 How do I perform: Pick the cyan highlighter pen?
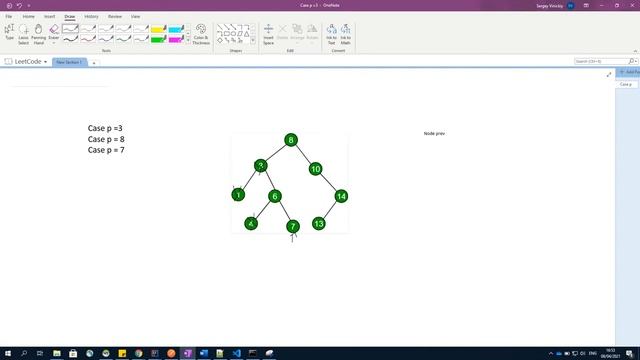(x=176, y=29)
